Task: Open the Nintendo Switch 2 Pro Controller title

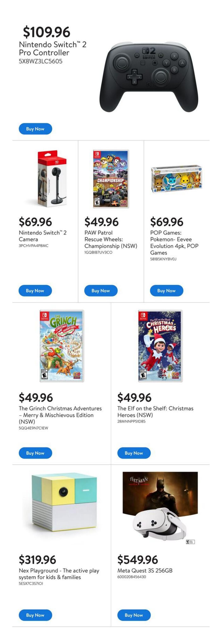Action: click(x=52, y=48)
